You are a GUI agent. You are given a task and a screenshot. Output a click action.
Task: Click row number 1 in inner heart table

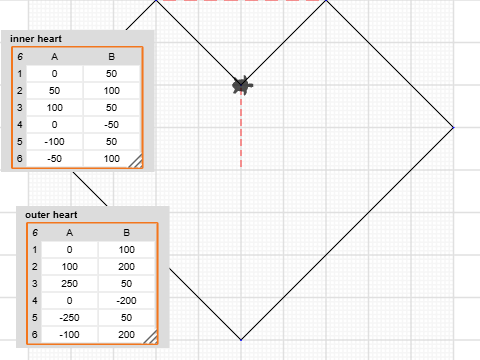point(20,74)
